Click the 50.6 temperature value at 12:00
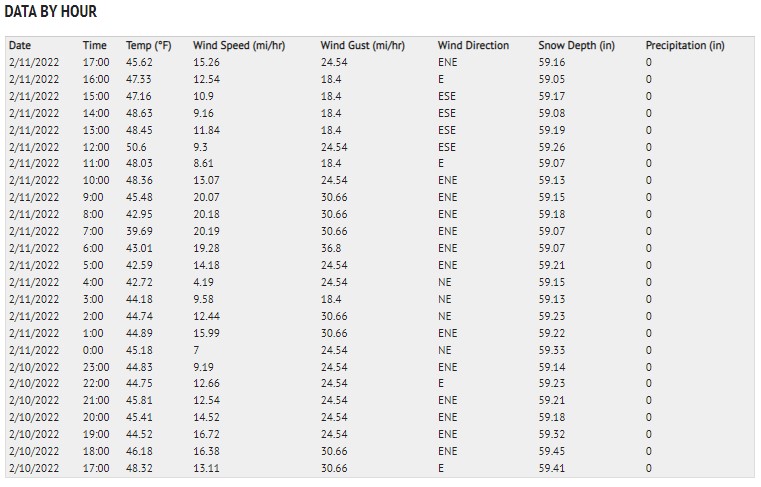The height and width of the screenshot is (487, 761). (x=136, y=147)
